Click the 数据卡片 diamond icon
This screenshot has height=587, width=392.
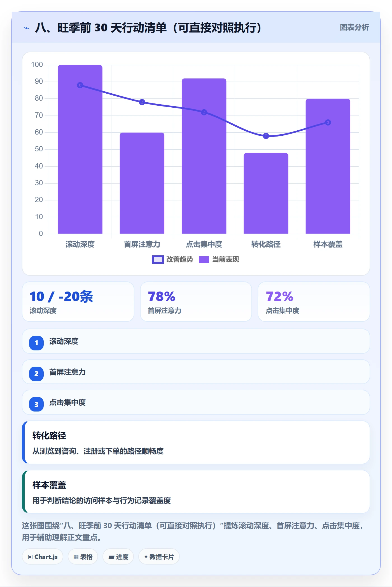click(146, 557)
